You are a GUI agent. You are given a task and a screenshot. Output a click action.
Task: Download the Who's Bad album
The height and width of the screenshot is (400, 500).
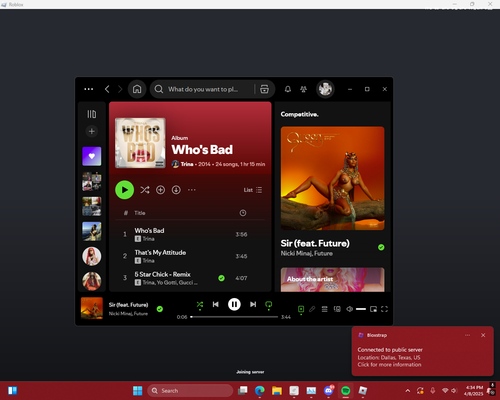176,190
